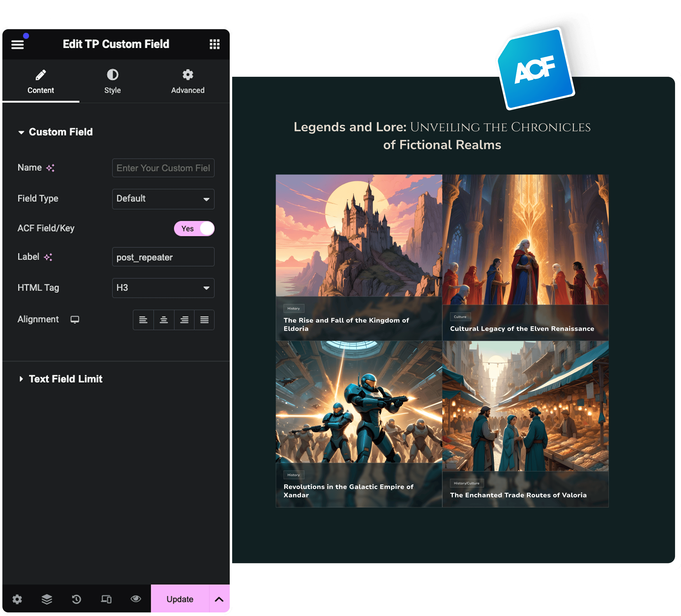The height and width of the screenshot is (616, 681).
Task: Switch to responsive mode icon
Action: 106,599
